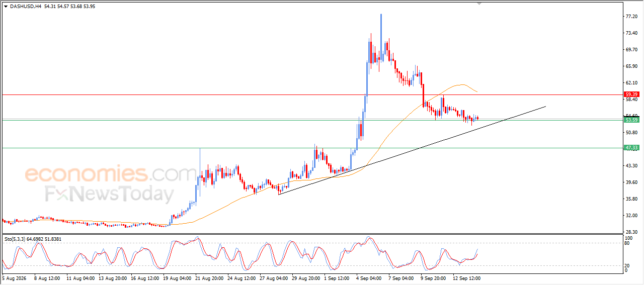This screenshot has height=285, width=644.
Task: Click the 43.30 price axis value
Action: point(631,166)
